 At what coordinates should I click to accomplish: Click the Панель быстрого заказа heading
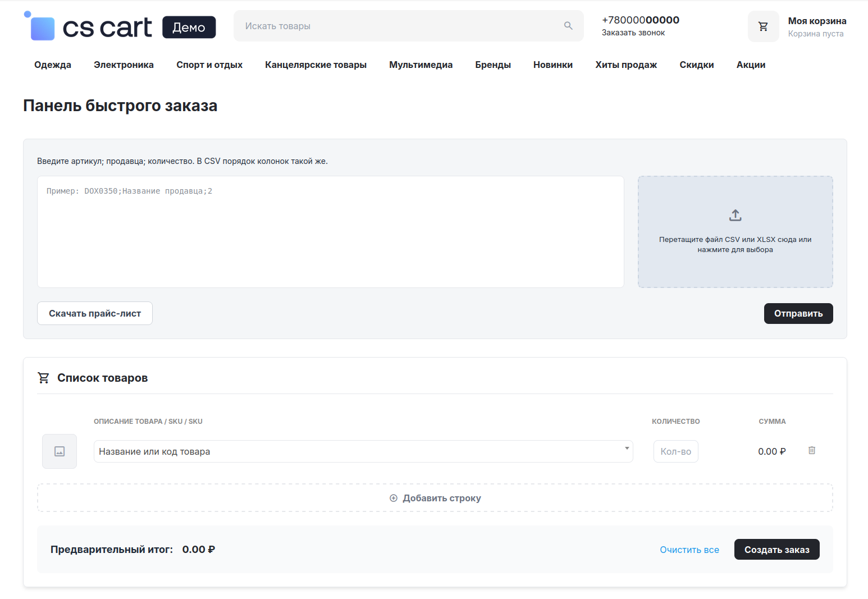(120, 106)
